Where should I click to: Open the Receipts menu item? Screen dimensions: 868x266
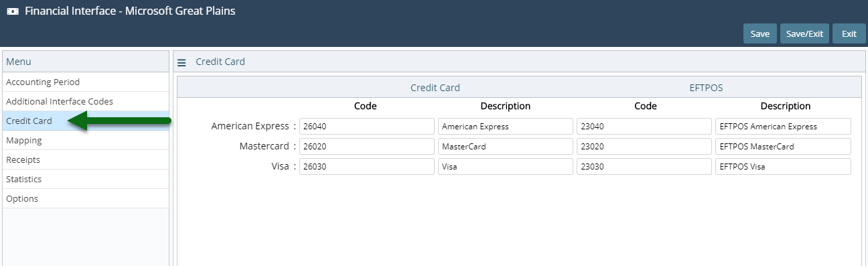[86, 159]
